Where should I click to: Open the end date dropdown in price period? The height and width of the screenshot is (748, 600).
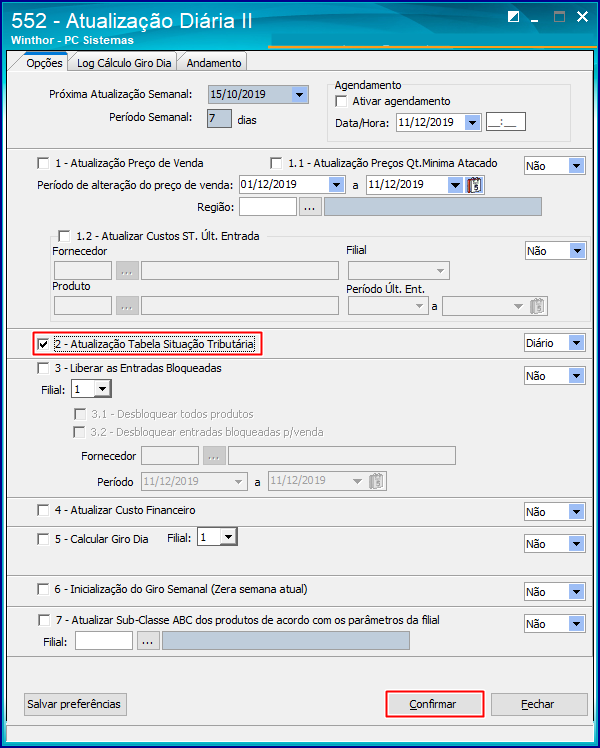[455, 185]
